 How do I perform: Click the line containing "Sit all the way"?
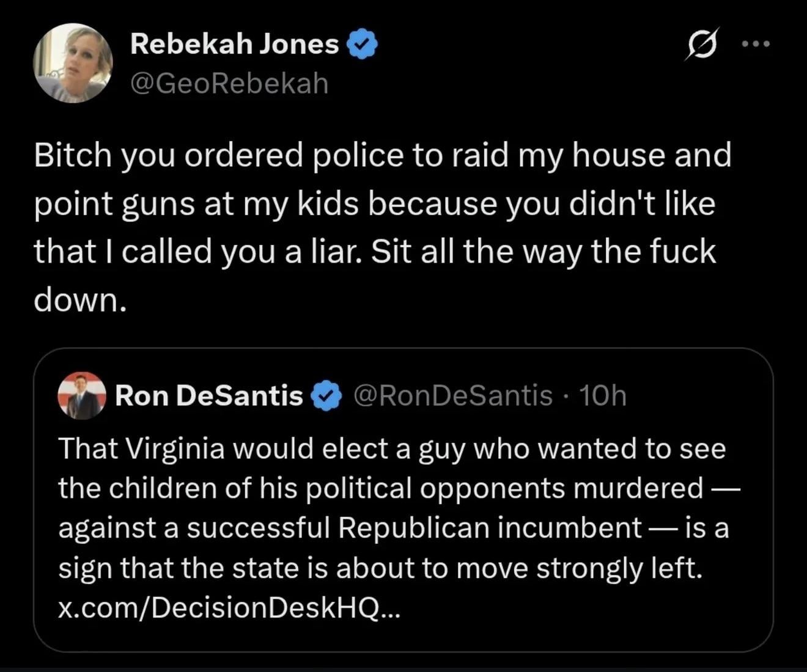pyautogui.click(x=374, y=251)
